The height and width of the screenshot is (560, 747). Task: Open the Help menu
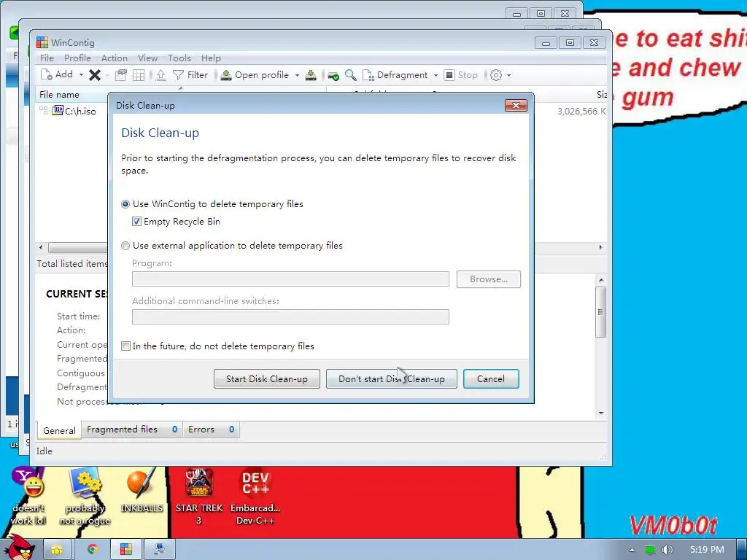click(211, 58)
